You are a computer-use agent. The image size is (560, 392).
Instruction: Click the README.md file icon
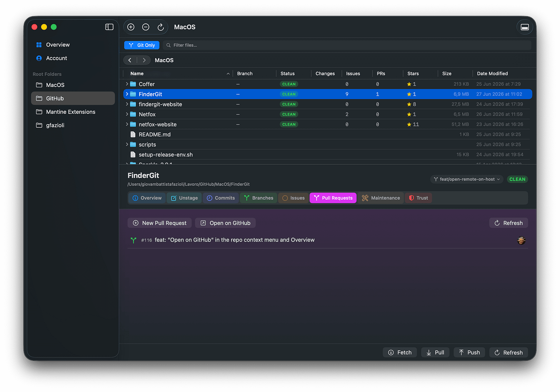click(133, 134)
